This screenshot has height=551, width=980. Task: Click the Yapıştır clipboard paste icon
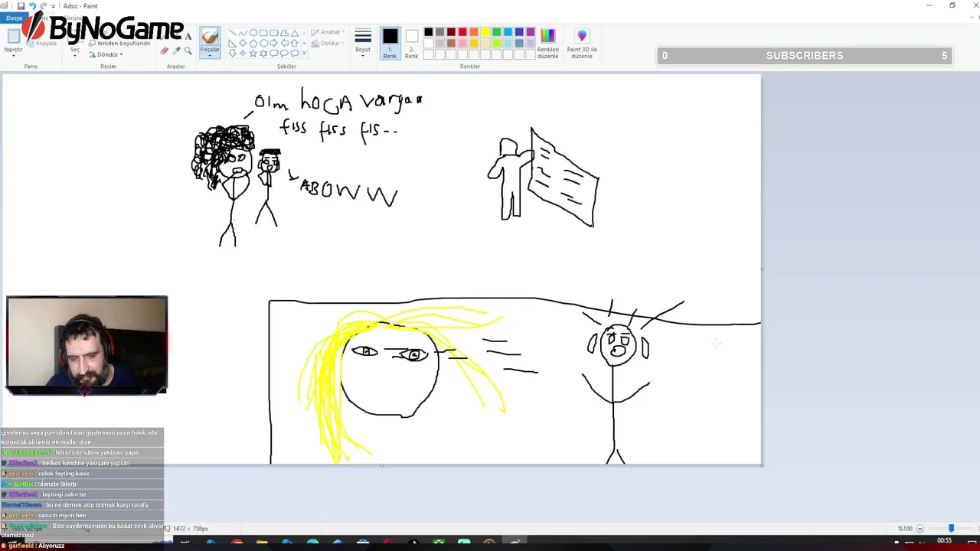[x=13, y=35]
